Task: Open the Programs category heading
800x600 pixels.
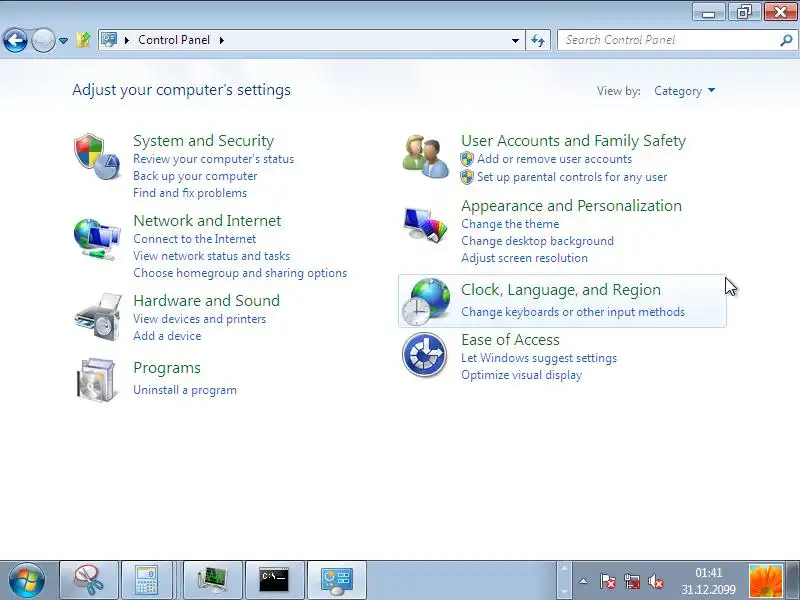Action: 167,368
